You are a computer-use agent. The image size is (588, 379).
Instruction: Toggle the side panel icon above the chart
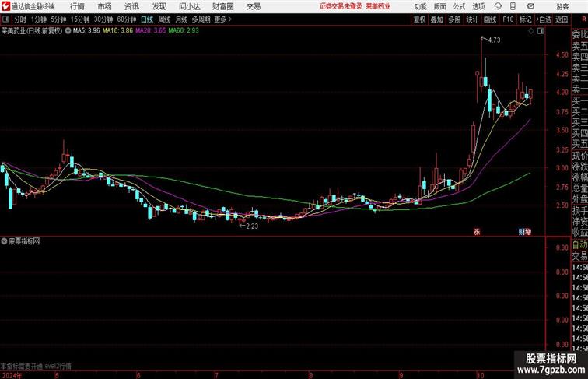541,31
